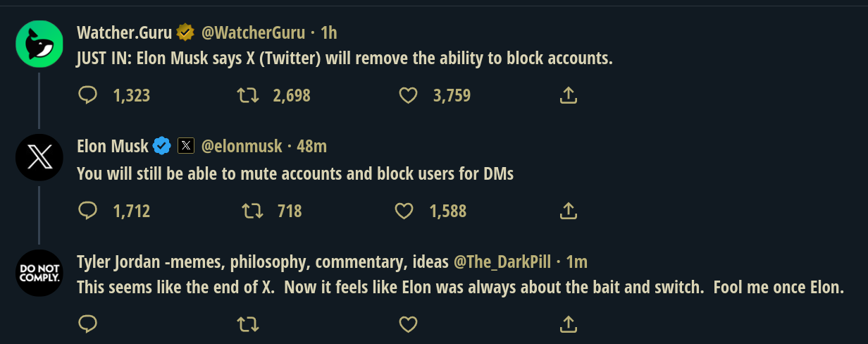
Task: Reply to Tyler Jordan's tweet
Action: (x=87, y=324)
